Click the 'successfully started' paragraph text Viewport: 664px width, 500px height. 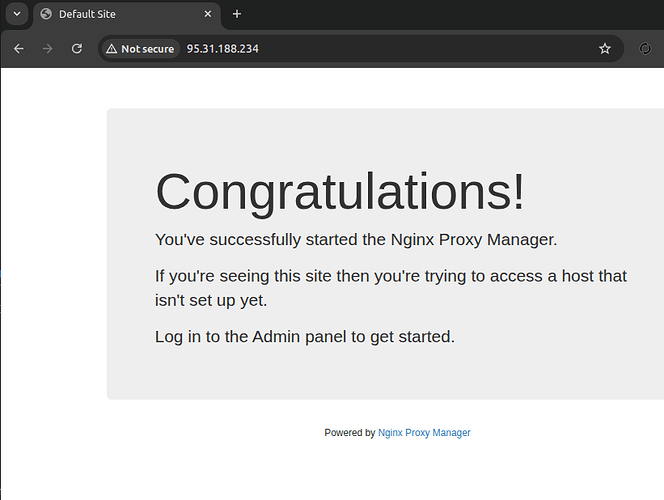click(356, 240)
